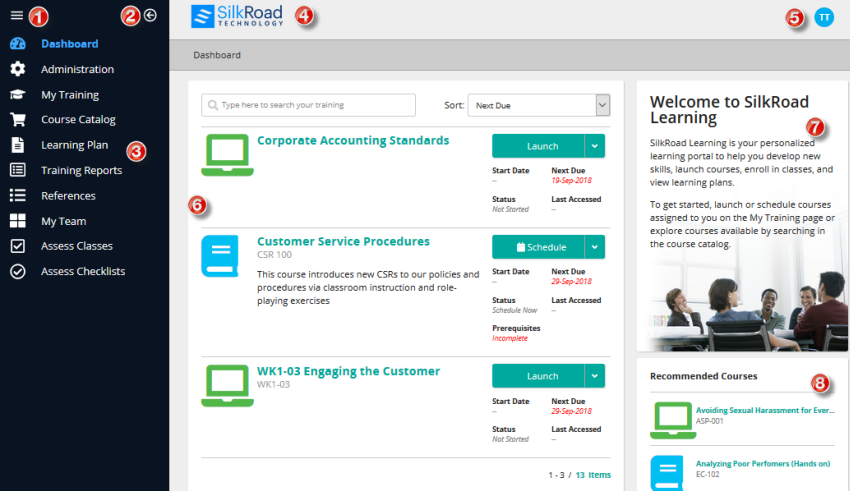
Task: Select Dashboard in the sidebar
Action: click(x=69, y=44)
